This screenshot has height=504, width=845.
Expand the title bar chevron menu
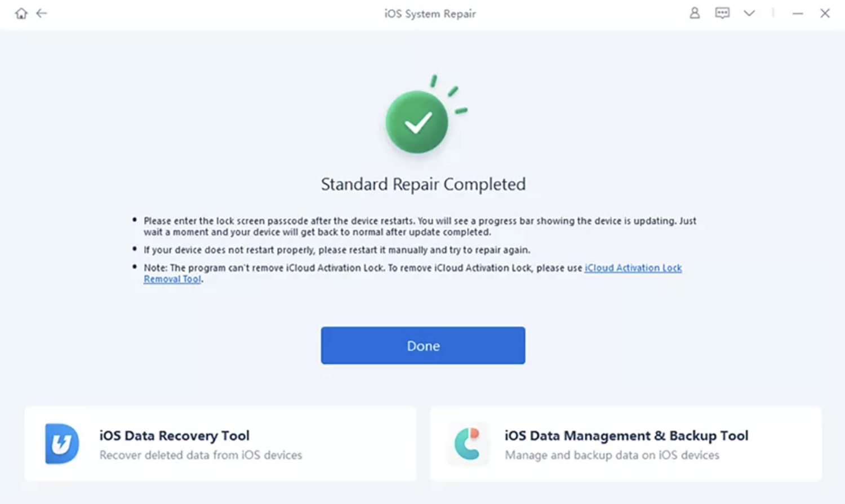[x=749, y=13]
